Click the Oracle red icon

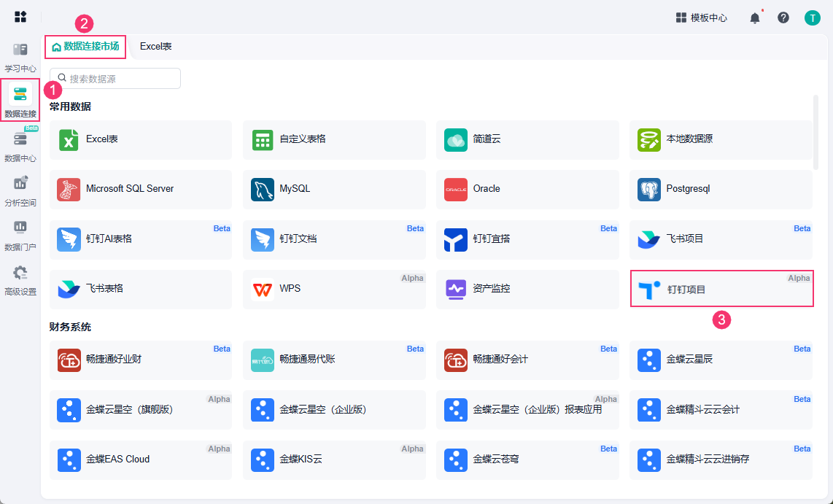pos(456,190)
